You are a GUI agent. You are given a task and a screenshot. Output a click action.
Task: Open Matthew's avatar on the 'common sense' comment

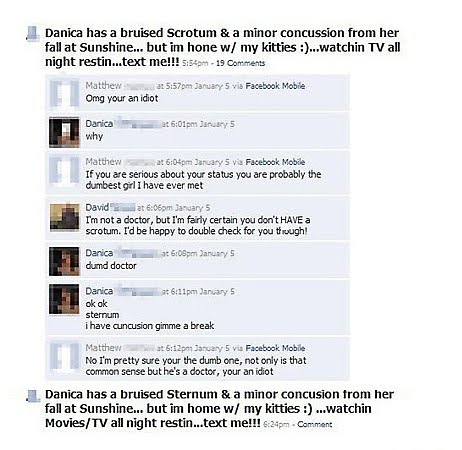click(x=64, y=358)
